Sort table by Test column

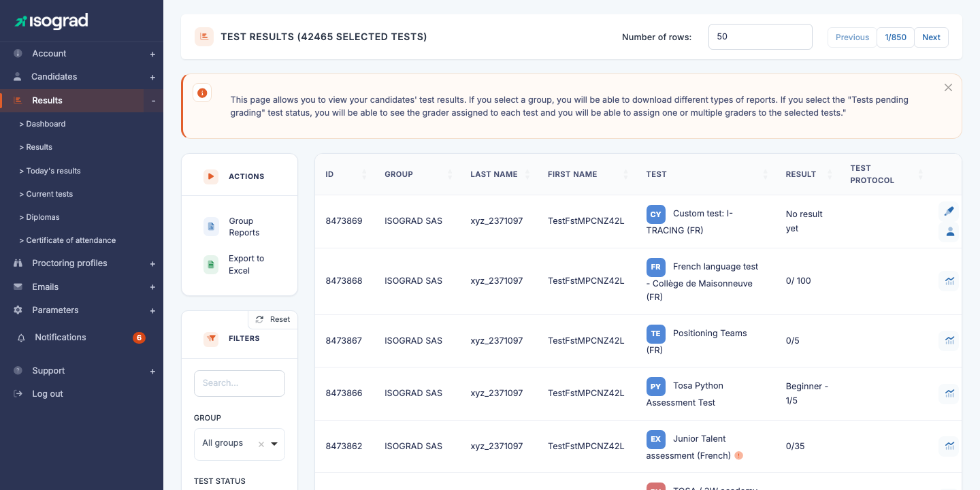[x=766, y=174]
